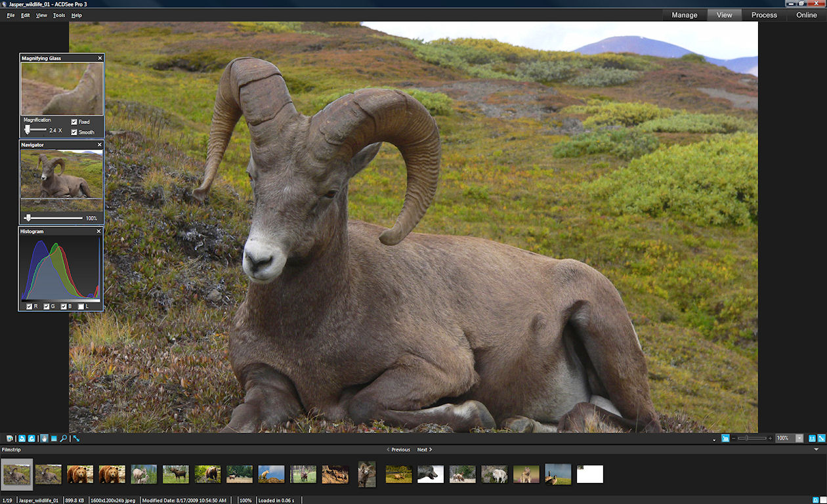Select the hand scroll tool

click(x=44, y=438)
